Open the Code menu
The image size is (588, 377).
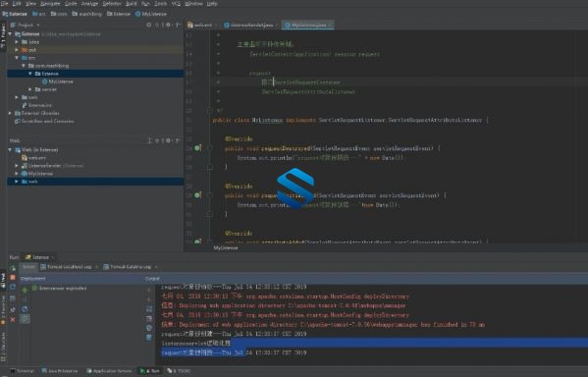point(71,3)
